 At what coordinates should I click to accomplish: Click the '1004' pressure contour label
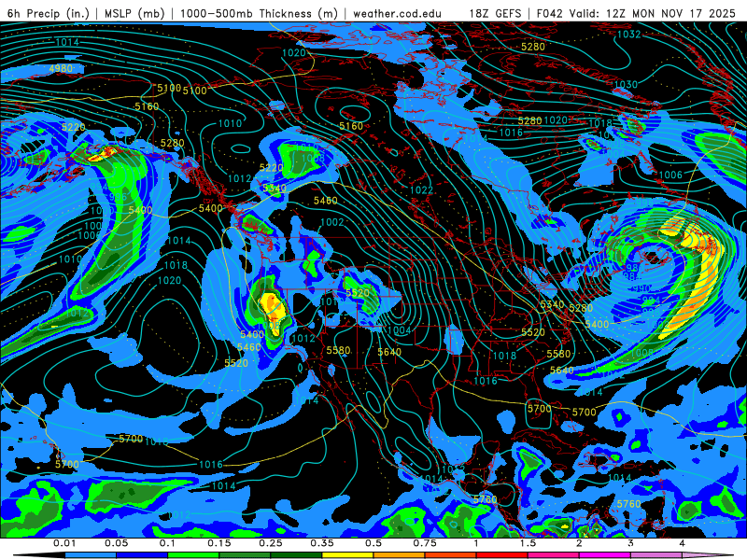point(400,330)
